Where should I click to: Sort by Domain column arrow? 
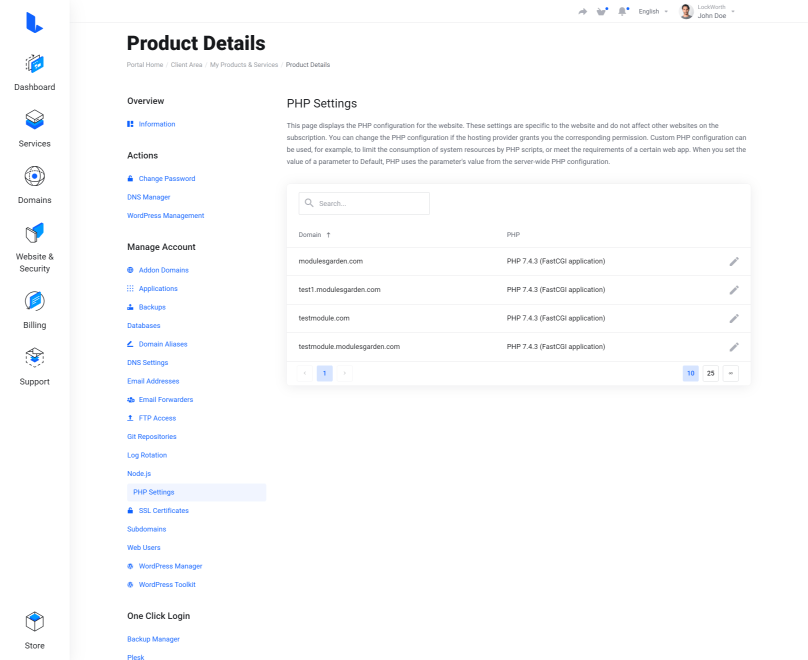(328, 235)
